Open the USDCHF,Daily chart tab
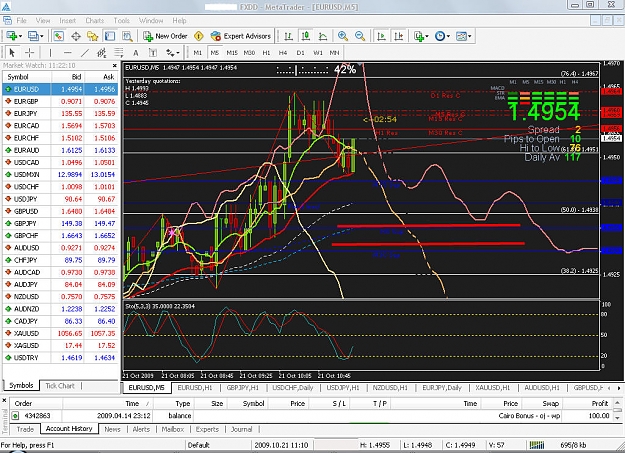The width and height of the screenshot is (625, 453). pos(293,388)
